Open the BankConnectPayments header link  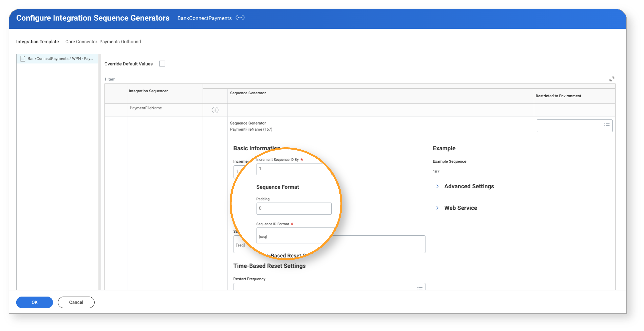click(204, 18)
